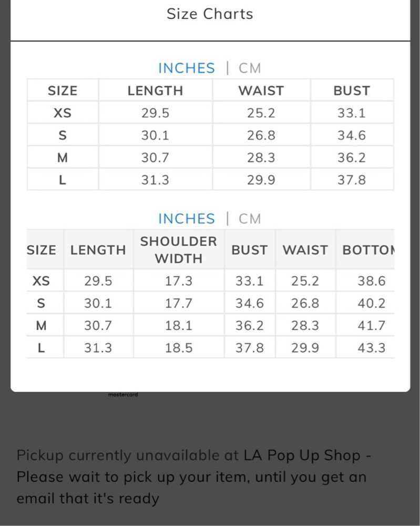Screen dimensions: 420x526
Task: Select the S row in second table
Action: tap(210, 304)
